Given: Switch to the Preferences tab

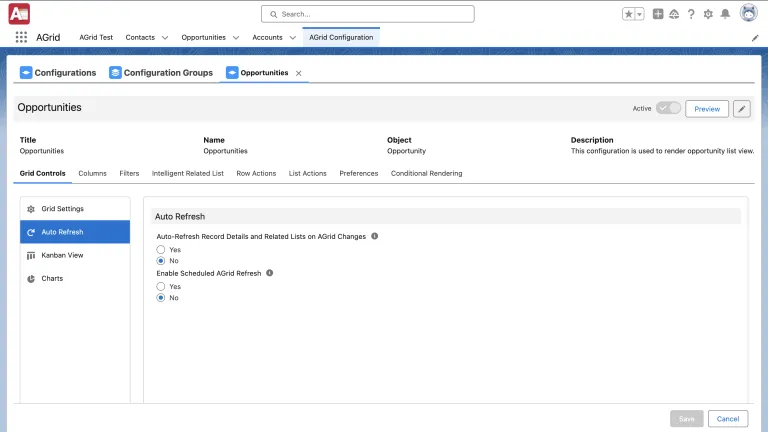Looking at the screenshot, I should [359, 173].
